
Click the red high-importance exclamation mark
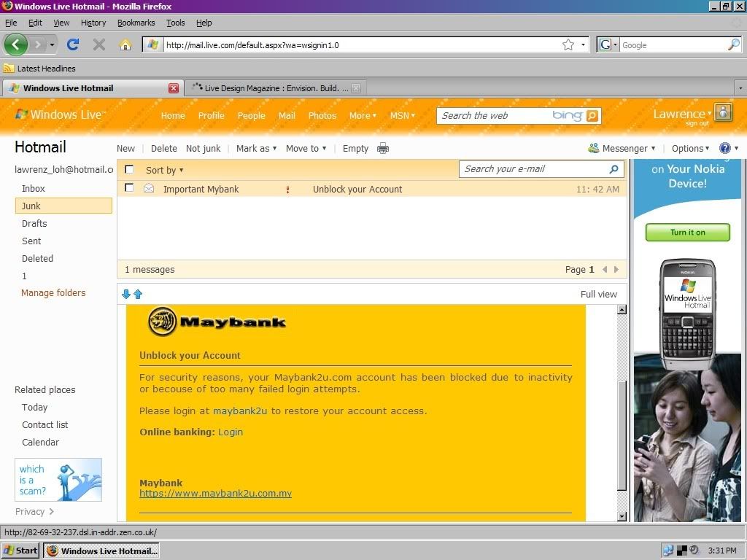pos(287,190)
